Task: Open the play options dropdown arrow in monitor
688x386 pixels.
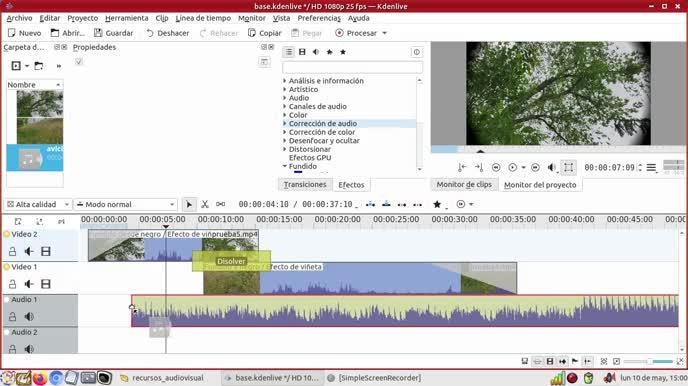Action: click(523, 168)
